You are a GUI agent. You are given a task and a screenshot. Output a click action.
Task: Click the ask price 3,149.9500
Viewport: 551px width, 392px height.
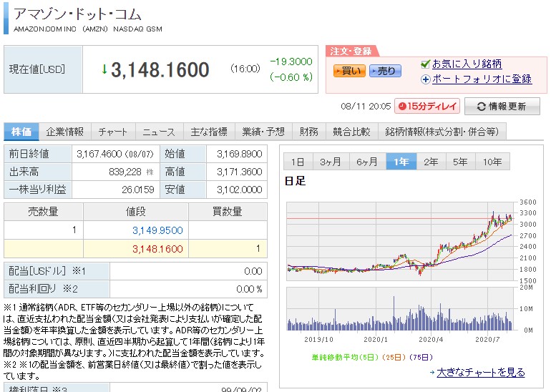point(157,230)
